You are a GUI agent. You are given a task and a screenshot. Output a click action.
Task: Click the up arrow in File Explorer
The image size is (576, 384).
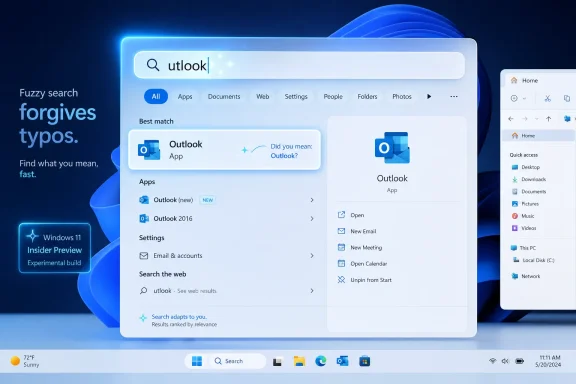[548, 119]
